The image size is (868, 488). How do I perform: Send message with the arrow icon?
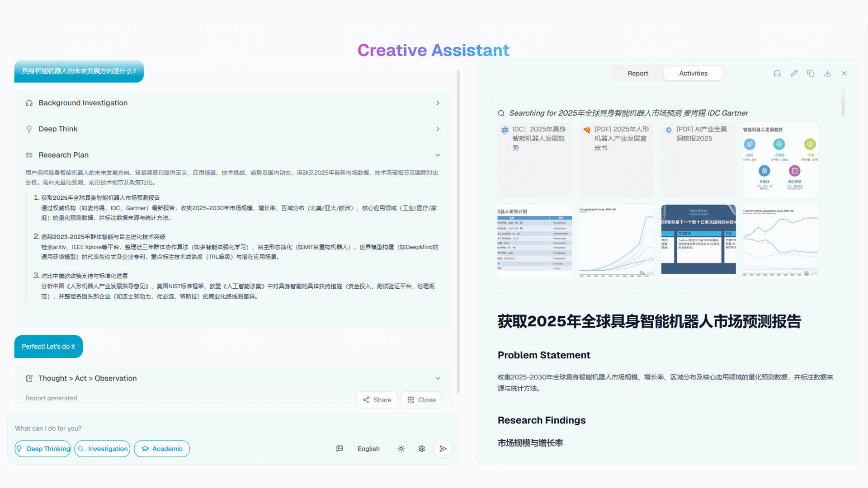pyautogui.click(x=443, y=449)
